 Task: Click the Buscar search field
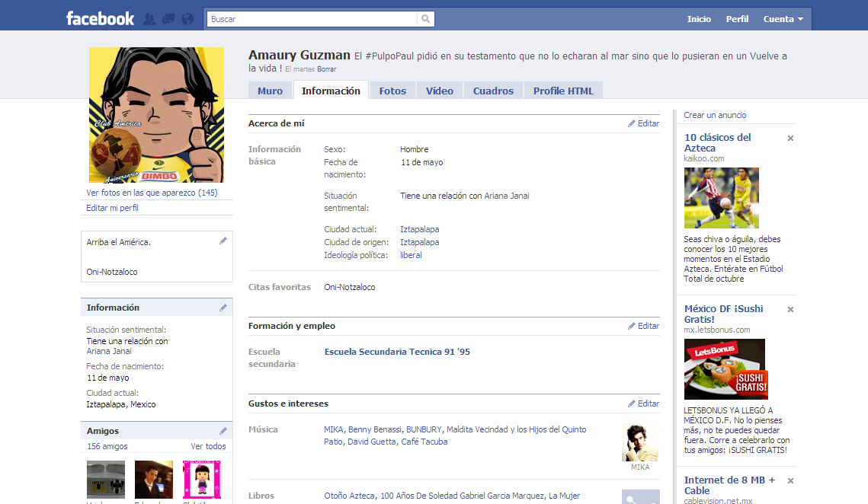click(312, 19)
